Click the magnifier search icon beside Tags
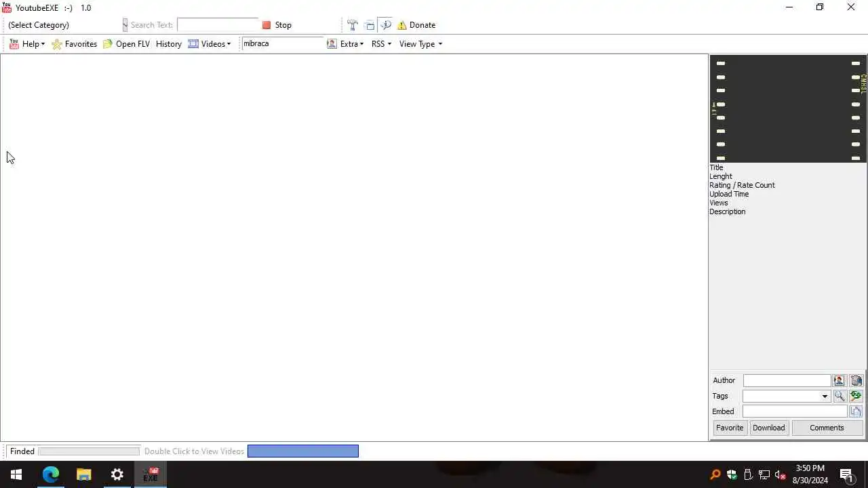 tap(840, 396)
